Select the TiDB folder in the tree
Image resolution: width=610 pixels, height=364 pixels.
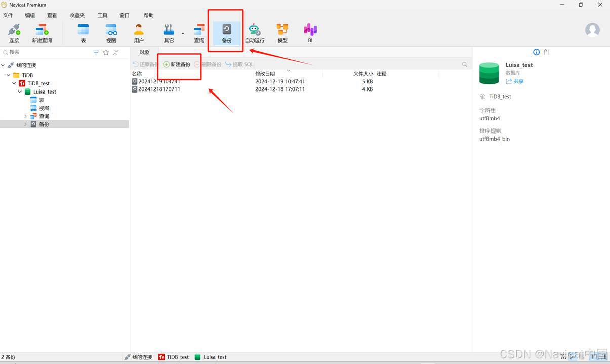27,75
